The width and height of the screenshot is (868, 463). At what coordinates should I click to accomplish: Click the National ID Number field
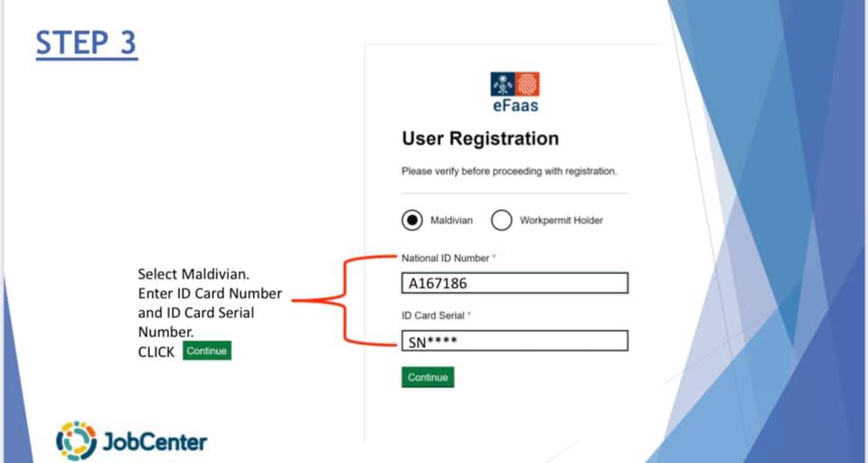click(514, 283)
